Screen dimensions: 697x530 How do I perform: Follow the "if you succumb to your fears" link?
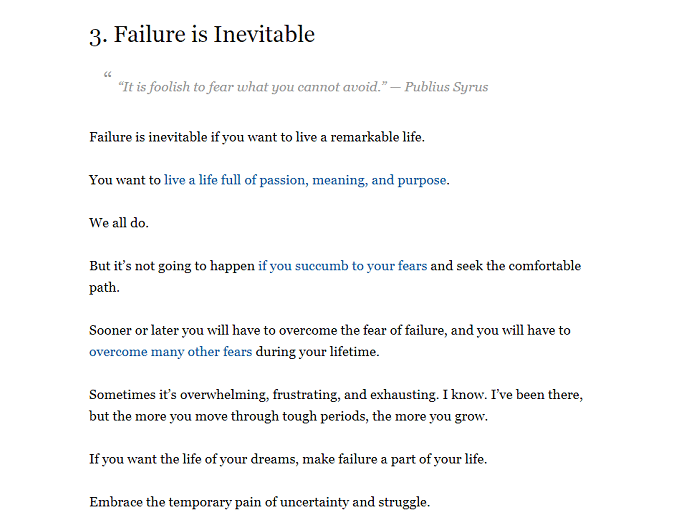[342, 266]
